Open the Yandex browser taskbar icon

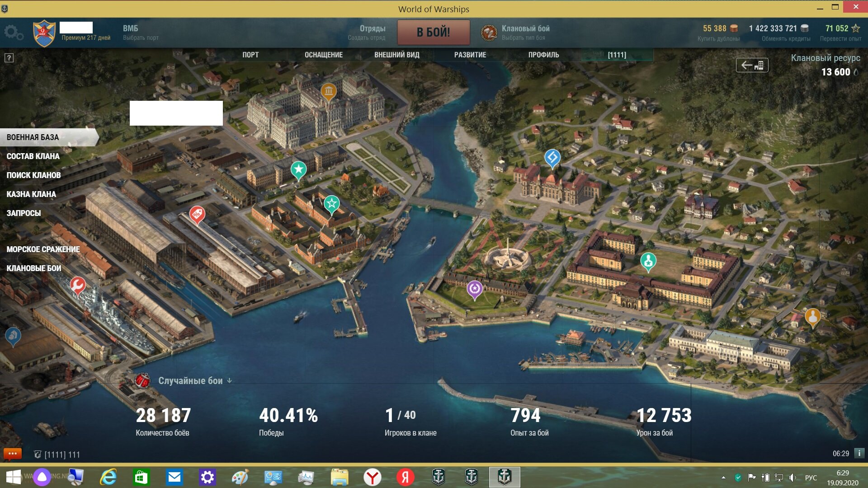tap(372, 477)
